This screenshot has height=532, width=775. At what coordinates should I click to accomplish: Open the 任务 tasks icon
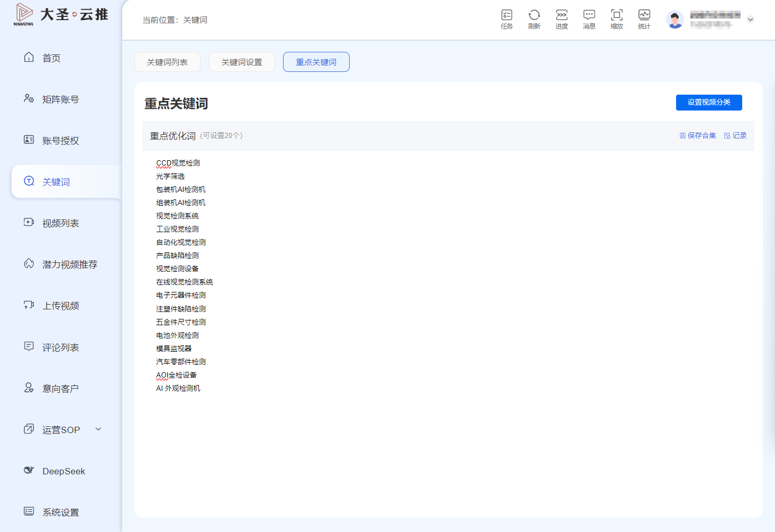click(x=507, y=19)
